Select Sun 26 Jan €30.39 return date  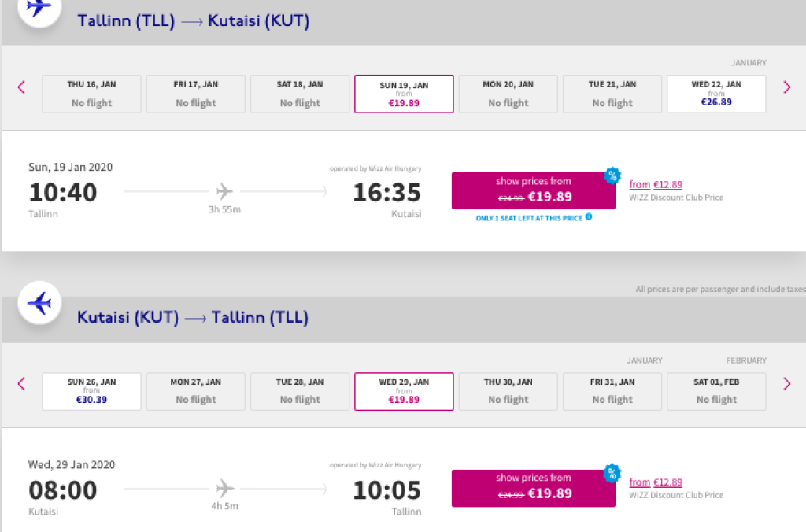click(91, 391)
